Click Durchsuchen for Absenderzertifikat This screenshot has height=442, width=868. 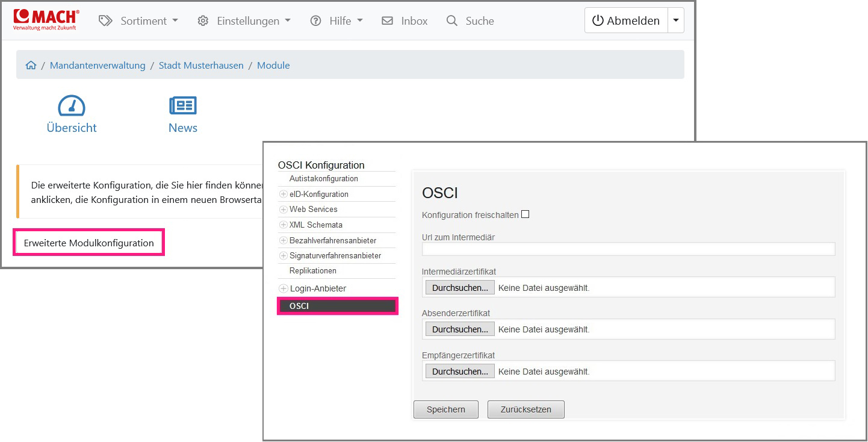[x=460, y=329]
